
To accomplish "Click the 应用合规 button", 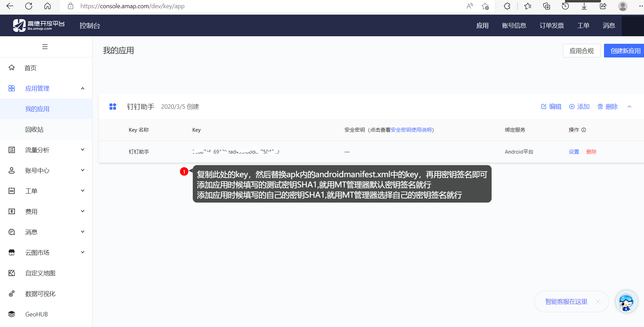I will [x=581, y=51].
